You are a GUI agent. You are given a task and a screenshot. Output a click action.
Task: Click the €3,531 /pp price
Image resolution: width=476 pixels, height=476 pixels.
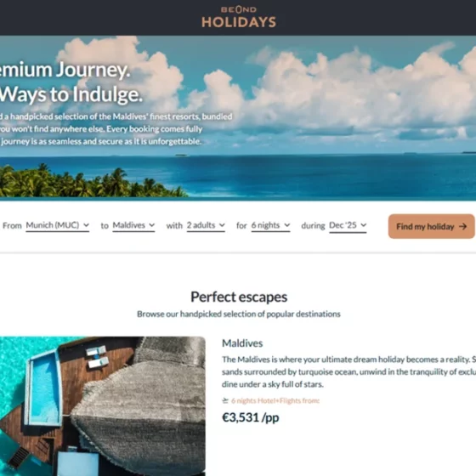pyautogui.click(x=251, y=417)
